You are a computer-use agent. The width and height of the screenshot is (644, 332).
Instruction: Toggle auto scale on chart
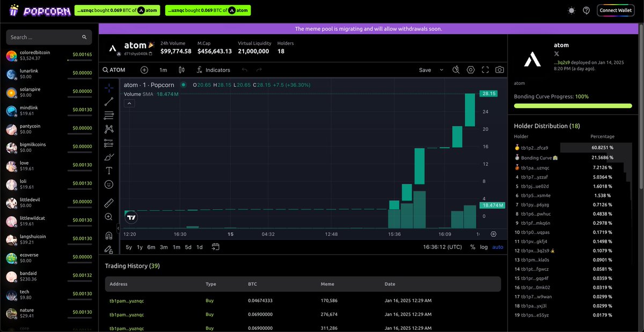(497, 247)
